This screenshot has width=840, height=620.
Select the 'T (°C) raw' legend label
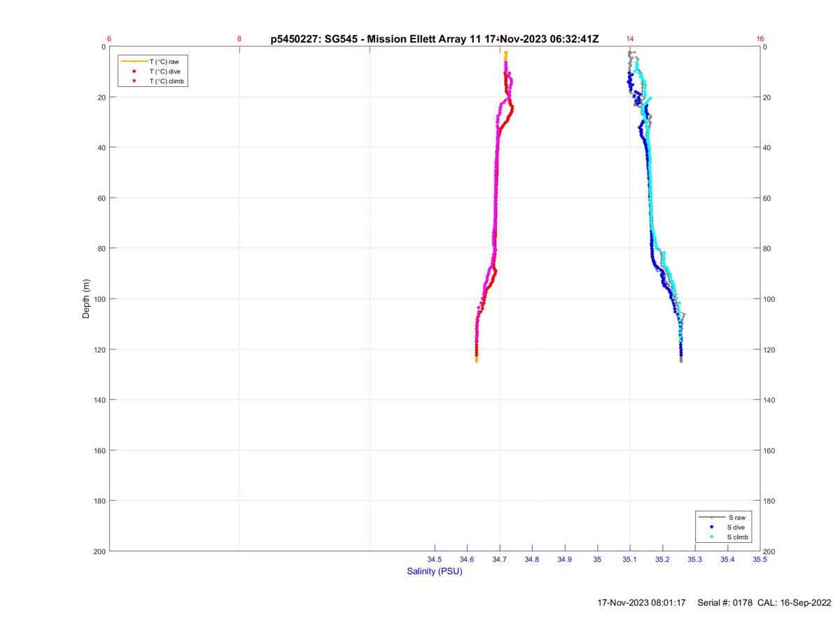[164, 62]
